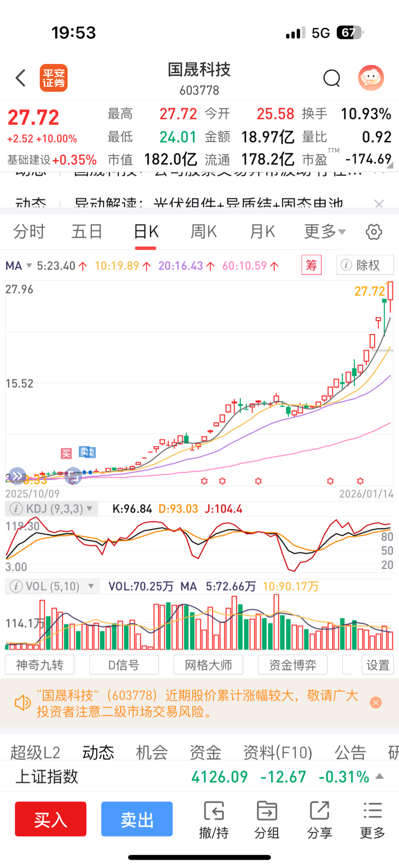The image size is (399, 868).
Task: Tap the KDJ info icon
Action: click(16, 509)
